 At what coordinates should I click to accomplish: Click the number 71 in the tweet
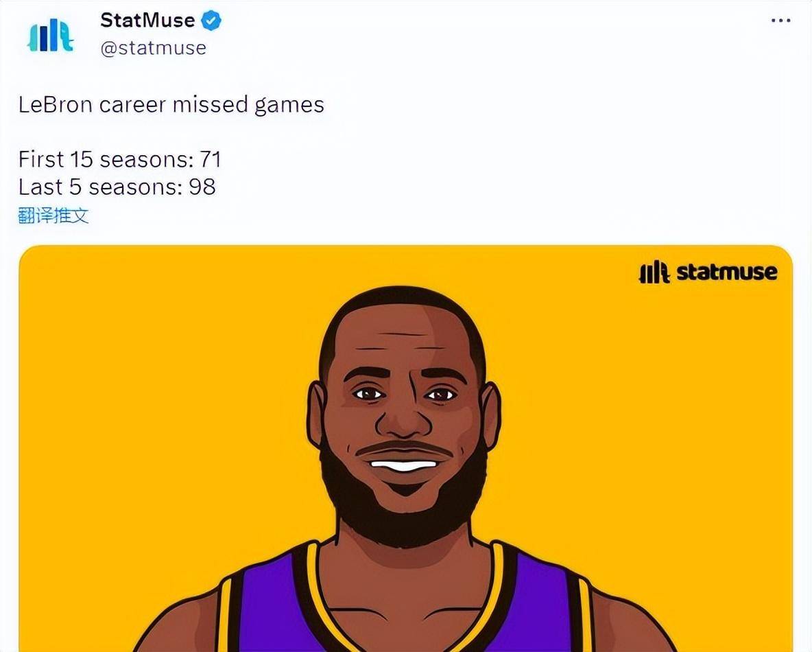[211, 159]
